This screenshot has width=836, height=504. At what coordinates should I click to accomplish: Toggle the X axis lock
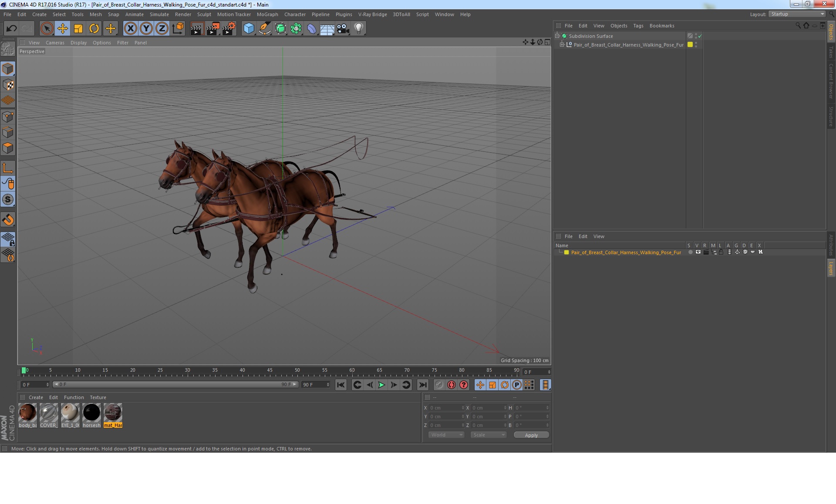pyautogui.click(x=130, y=29)
